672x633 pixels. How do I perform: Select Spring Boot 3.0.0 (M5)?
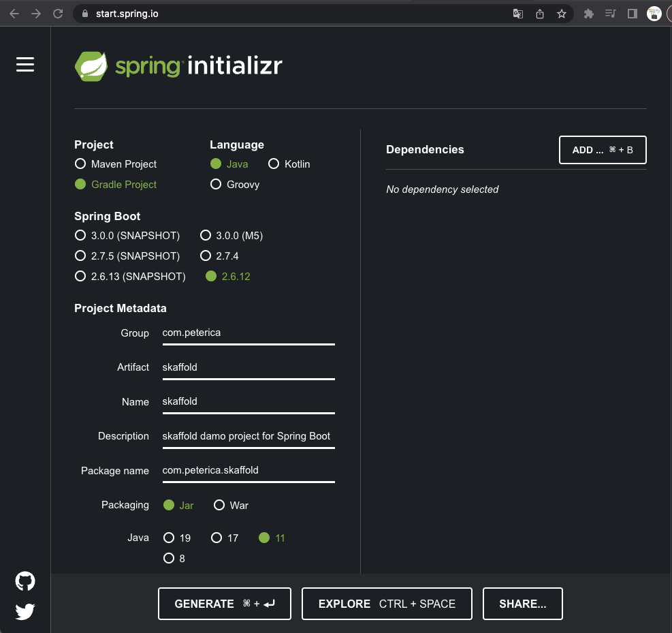click(231, 236)
